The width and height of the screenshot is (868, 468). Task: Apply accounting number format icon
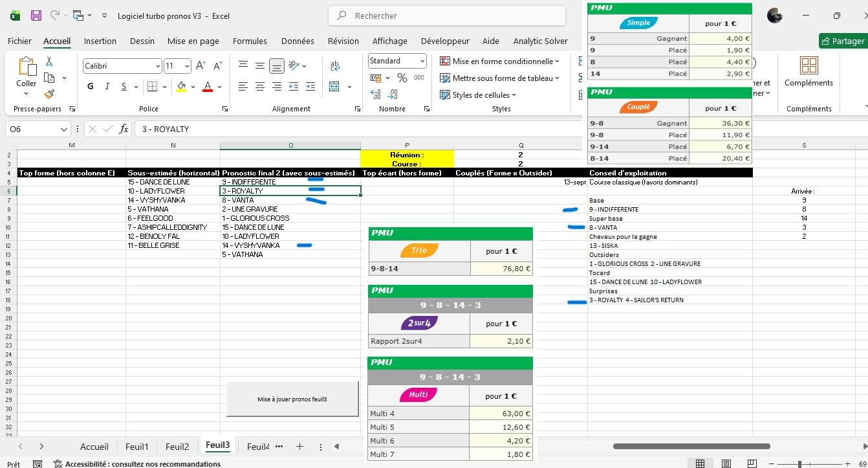pos(376,78)
